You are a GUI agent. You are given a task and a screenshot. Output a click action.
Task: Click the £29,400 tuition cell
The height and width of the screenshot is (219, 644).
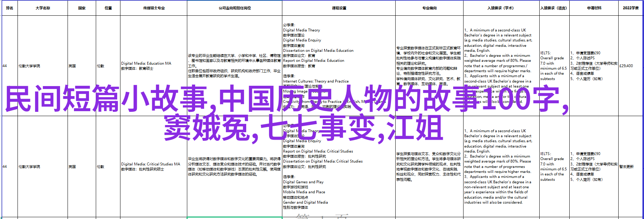coord(630,66)
